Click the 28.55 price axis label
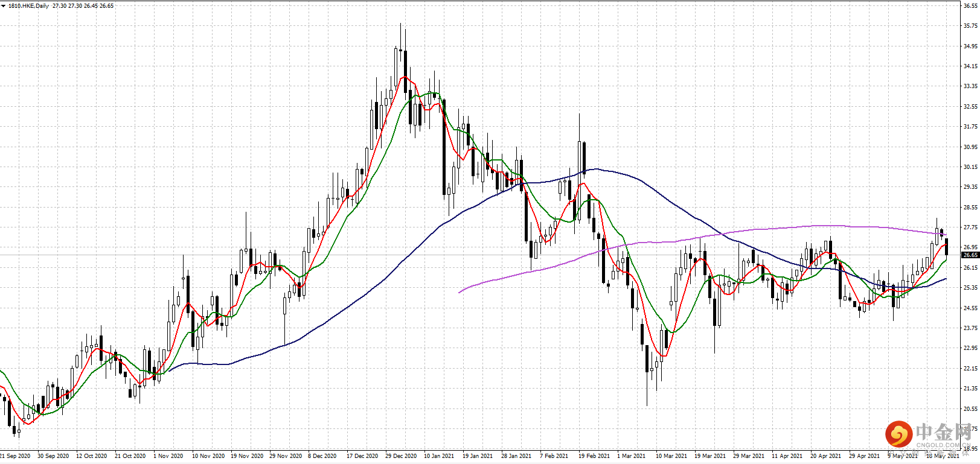This screenshot has width=980, height=464. pos(970,208)
